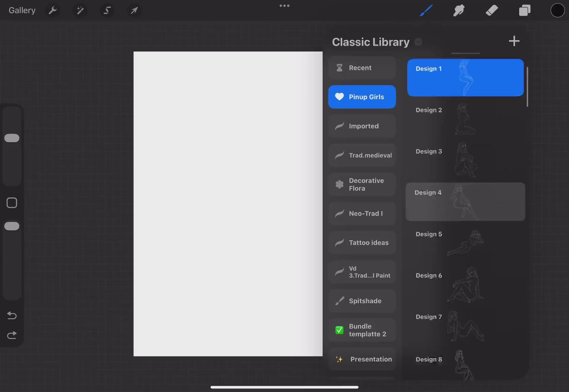Open Classic Library dropdown chevron
This screenshot has height=392, width=569.
click(418, 42)
